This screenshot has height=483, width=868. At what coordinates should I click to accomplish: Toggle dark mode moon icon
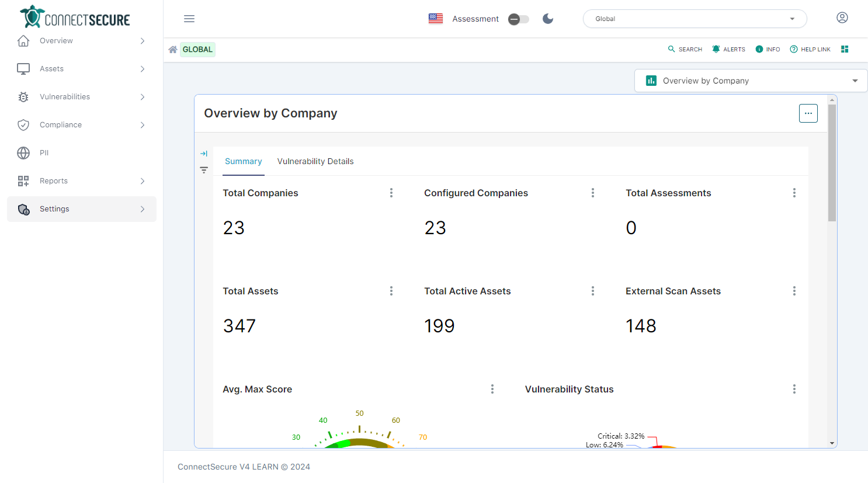[x=548, y=19]
